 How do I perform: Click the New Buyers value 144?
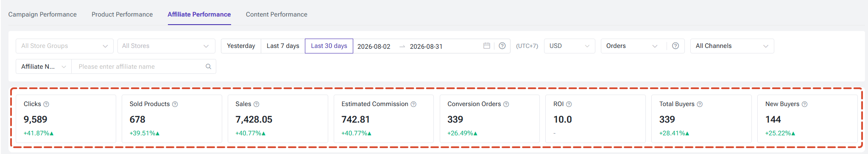click(773, 120)
